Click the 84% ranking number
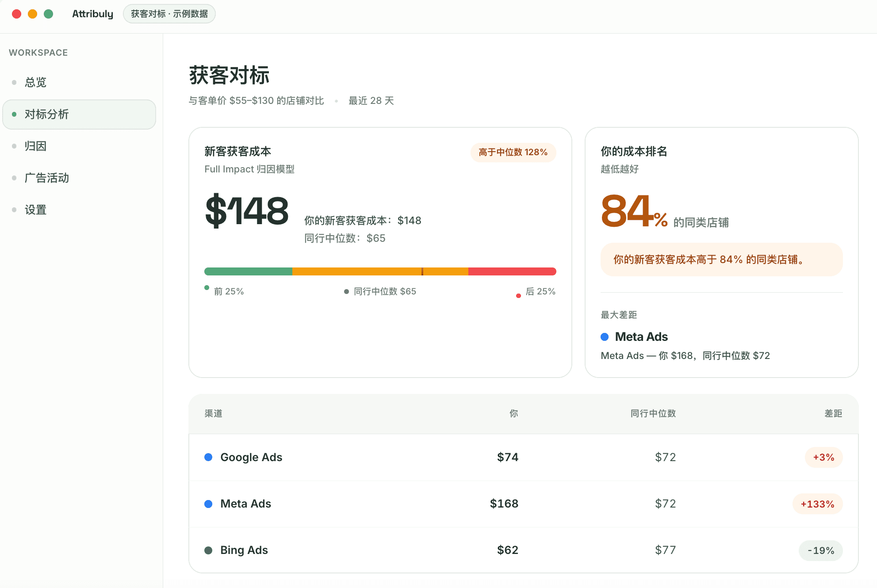The width and height of the screenshot is (877, 588). click(634, 211)
